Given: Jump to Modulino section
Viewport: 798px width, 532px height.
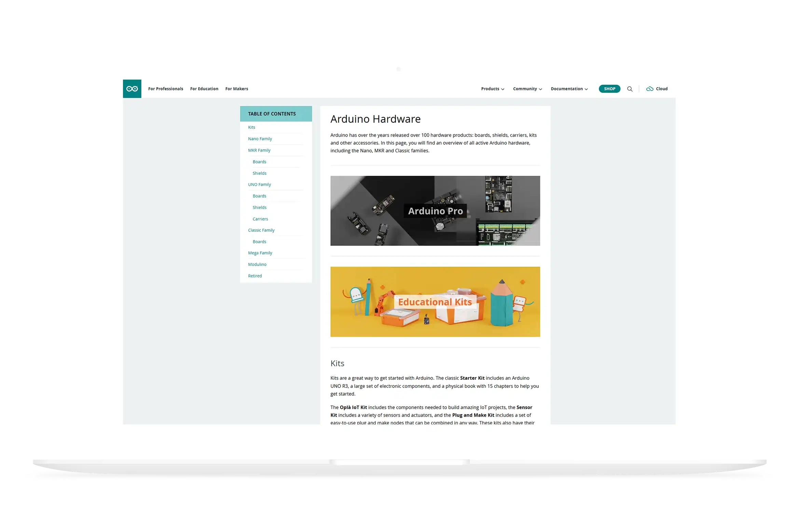Looking at the screenshot, I should tap(257, 265).
